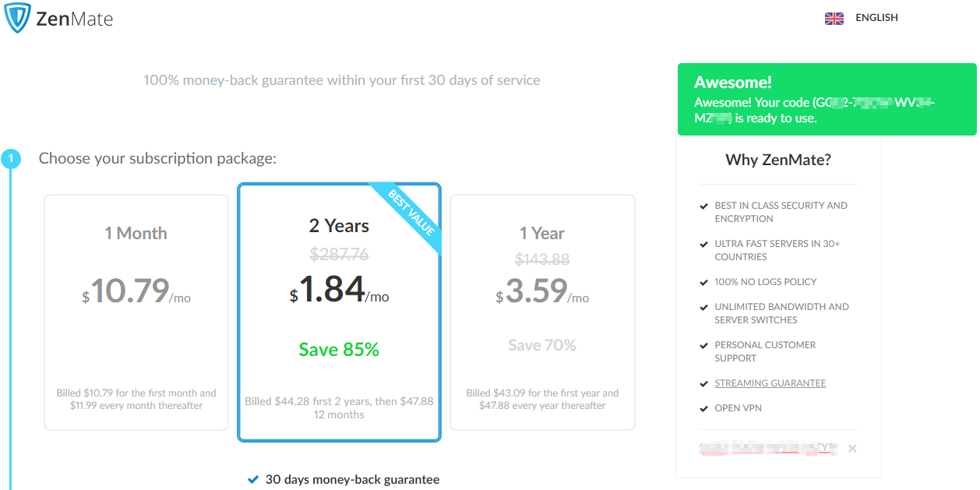
Task: Click the UK flag language icon
Action: [x=834, y=19]
